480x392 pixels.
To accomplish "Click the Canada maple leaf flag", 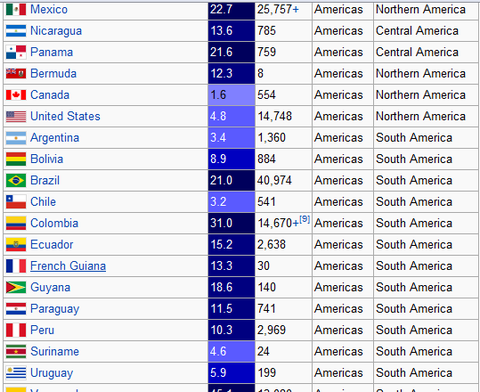I will pos(16,95).
